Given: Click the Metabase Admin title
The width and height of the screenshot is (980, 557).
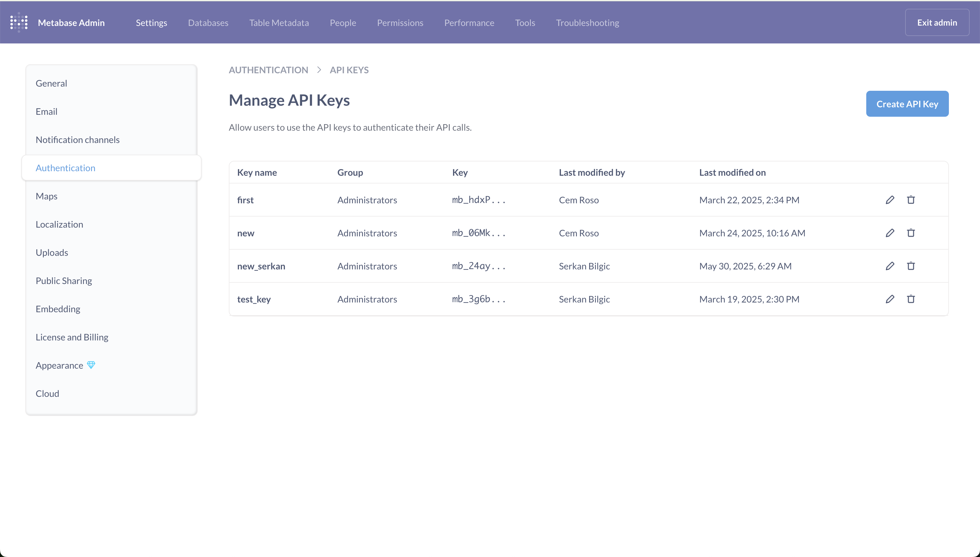Looking at the screenshot, I should pos(71,23).
